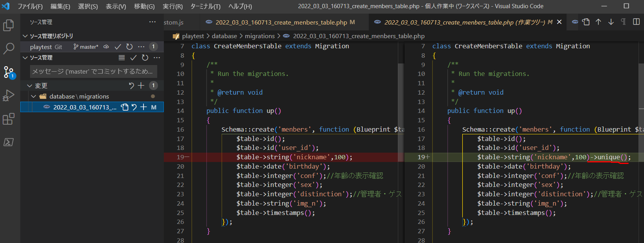Go to next change with down arrow
644x243 pixels.
coord(611,22)
